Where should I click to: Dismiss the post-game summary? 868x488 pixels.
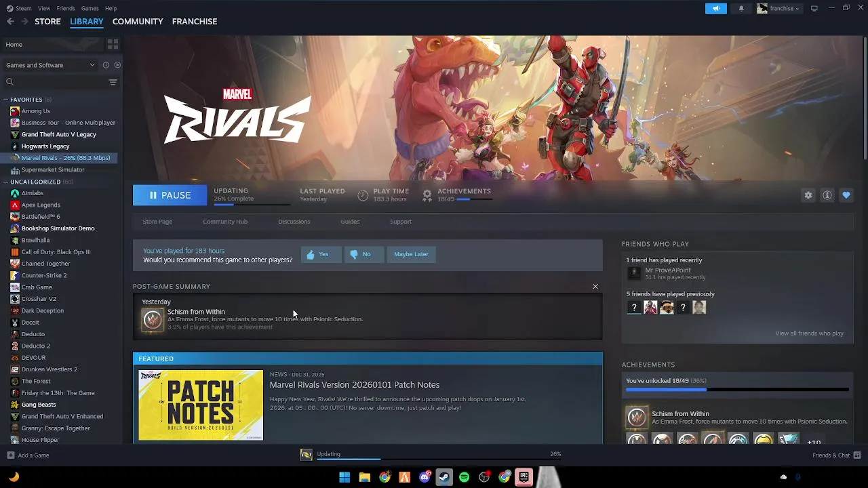[x=595, y=287]
